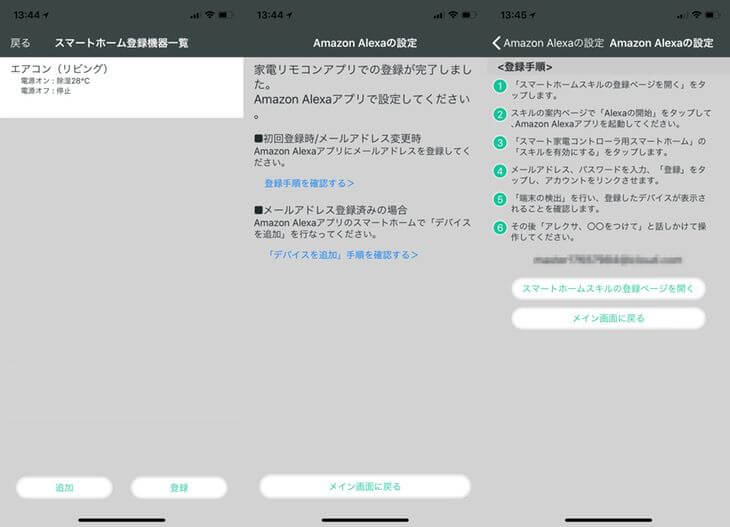
Task: Tap スマートホームスキルの登録ページを開く button
Action: point(608,289)
